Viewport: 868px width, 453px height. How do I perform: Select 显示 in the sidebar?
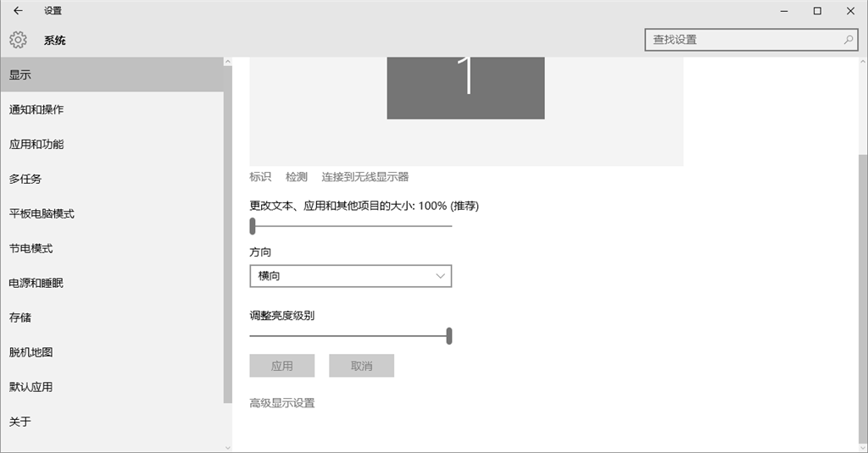[112, 75]
